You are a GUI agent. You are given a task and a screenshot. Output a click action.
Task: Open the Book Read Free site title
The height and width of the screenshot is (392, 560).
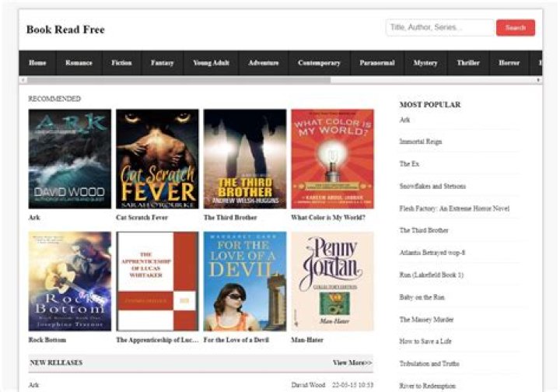tap(65, 30)
